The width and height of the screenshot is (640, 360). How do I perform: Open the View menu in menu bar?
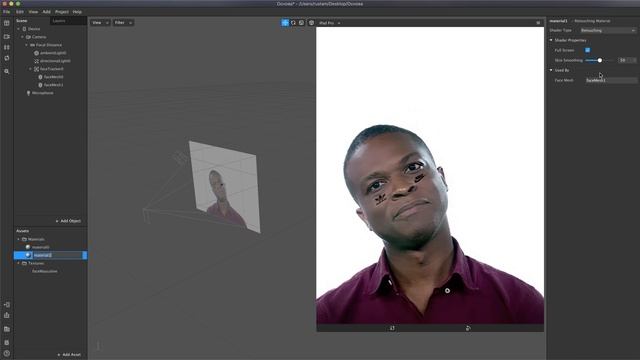pyautogui.click(x=33, y=12)
